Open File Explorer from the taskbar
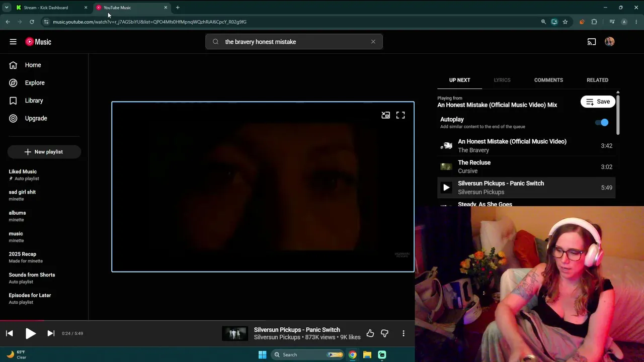Viewport: 644px width, 362px height. [367, 354]
